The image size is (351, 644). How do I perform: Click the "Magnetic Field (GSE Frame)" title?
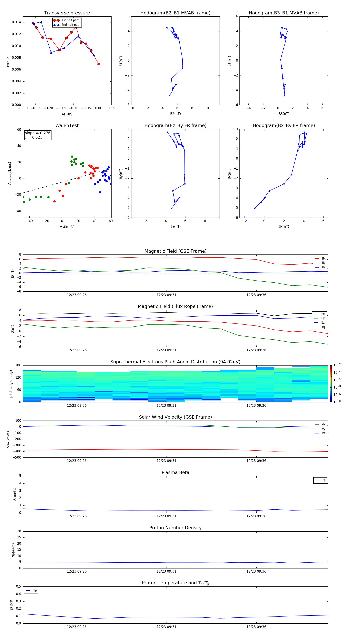(x=175, y=251)
